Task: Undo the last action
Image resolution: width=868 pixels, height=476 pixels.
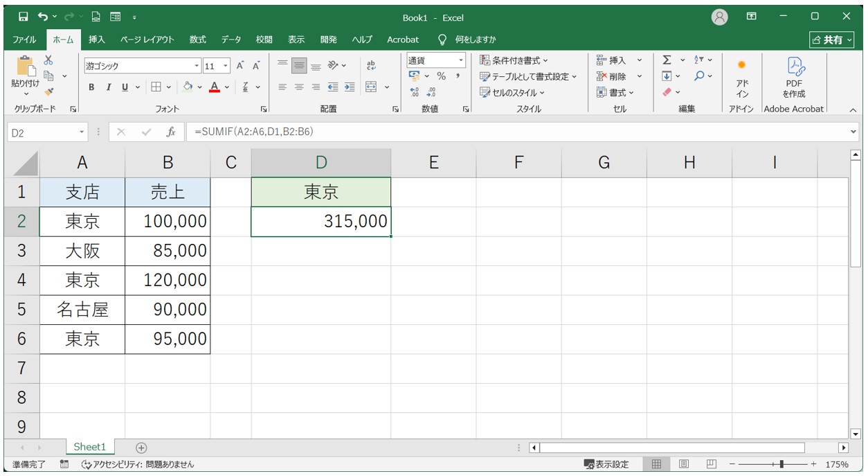Action: [x=43, y=17]
